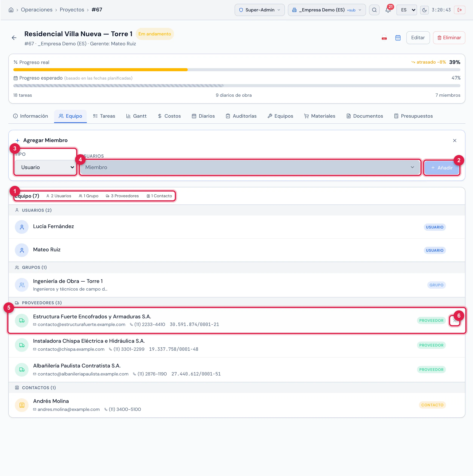The width and height of the screenshot is (473, 476).
Task: Go back using the left arrow icon
Action: coord(14,38)
